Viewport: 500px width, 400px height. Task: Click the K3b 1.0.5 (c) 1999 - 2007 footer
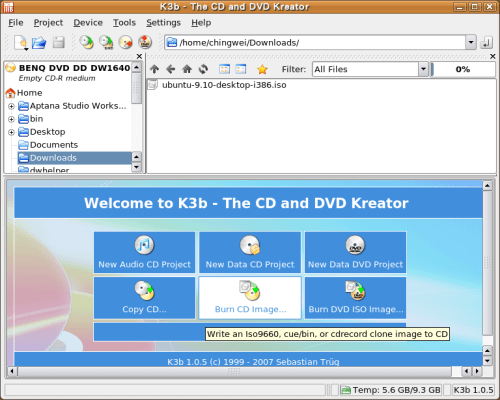pyautogui.click(x=253, y=362)
